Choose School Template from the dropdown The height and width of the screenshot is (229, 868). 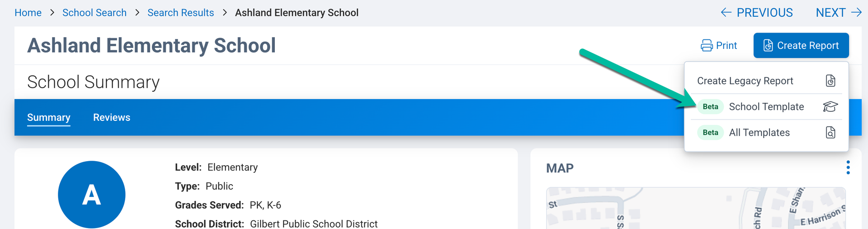(766, 107)
